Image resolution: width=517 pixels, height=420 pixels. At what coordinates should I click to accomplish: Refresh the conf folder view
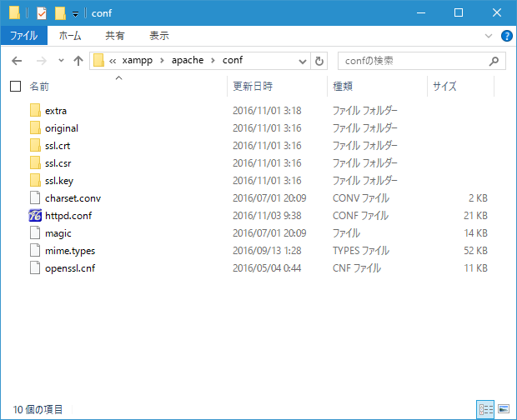tap(319, 61)
